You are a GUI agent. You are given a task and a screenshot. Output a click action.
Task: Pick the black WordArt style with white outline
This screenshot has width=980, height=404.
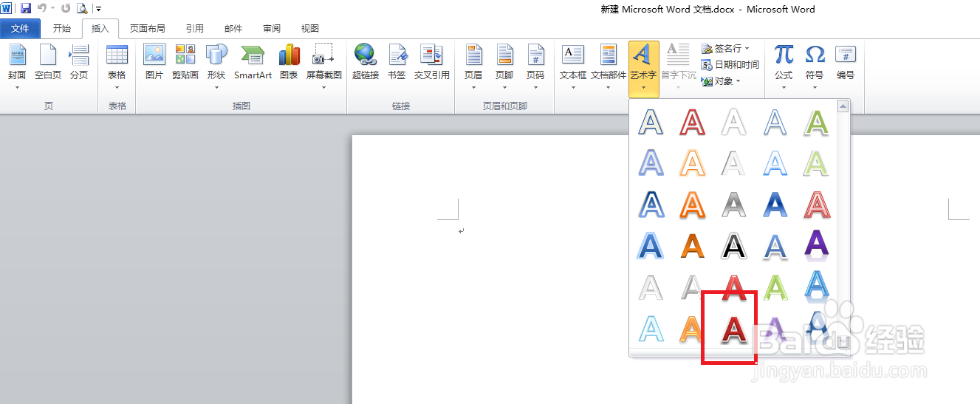tap(733, 245)
